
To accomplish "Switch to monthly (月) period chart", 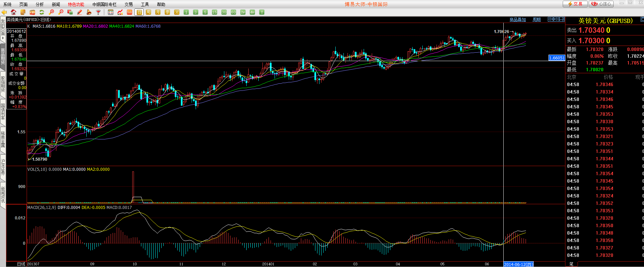I will [158, 12].
